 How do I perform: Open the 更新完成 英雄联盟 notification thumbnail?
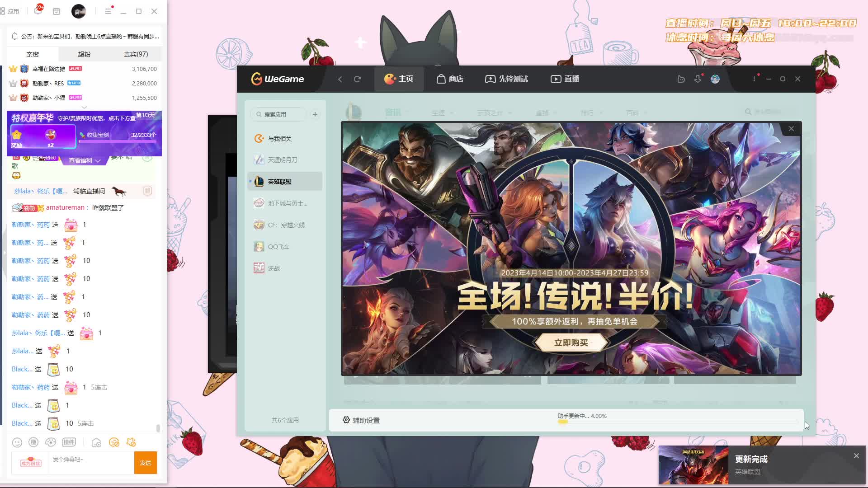693,465
